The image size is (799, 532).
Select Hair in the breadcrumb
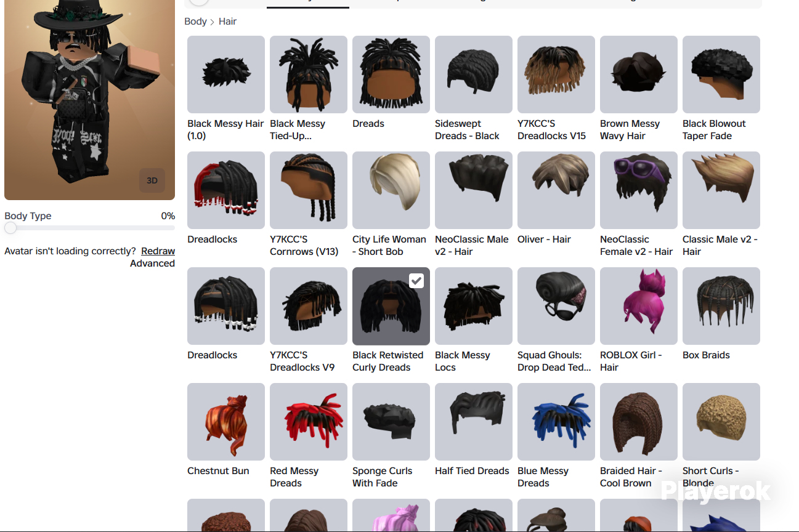[227, 22]
